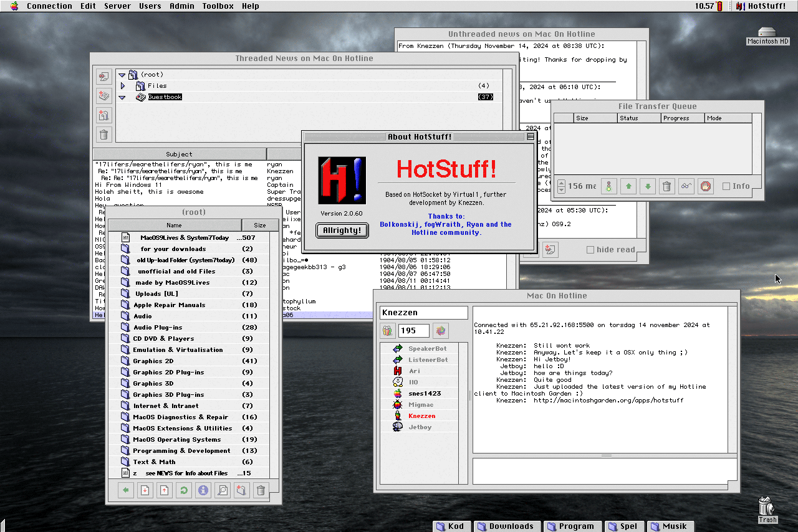Click the refresh icon in the file browser toolbar

183,491
